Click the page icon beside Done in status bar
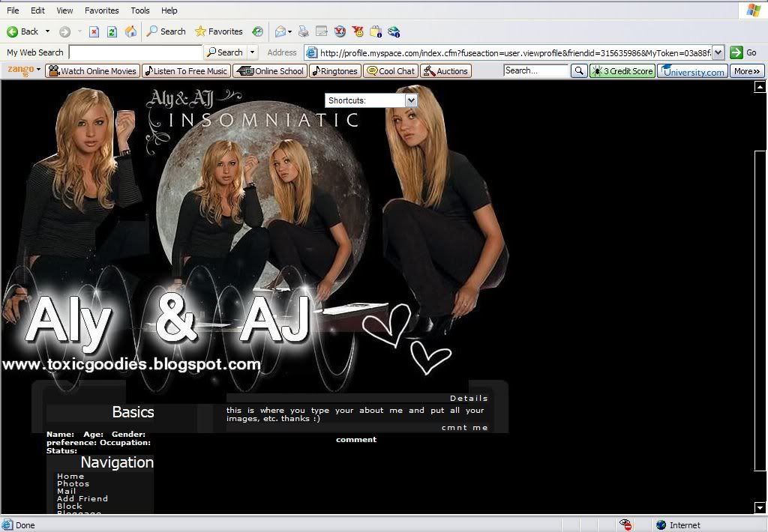This screenshot has width=768, height=532. tap(7, 525)
